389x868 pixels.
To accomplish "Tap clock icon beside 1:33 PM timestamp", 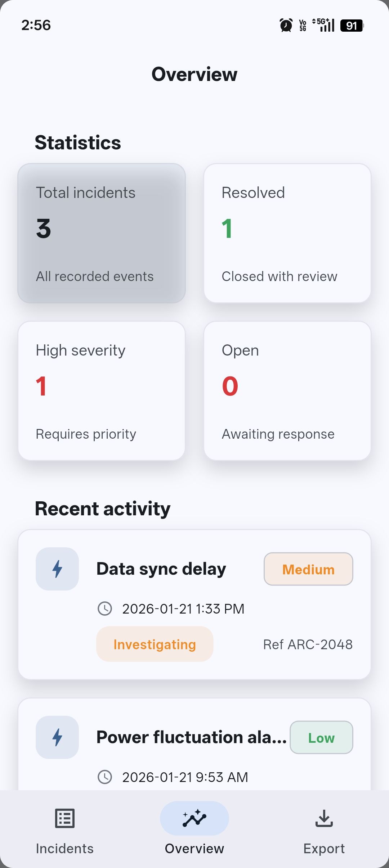I will click(105, 609).
